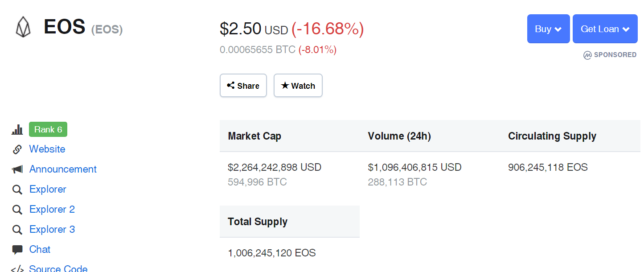Open the Announcement link
The height and width of the screenshot is (272, 644).
pyautogui.click(x=63, y=169)
